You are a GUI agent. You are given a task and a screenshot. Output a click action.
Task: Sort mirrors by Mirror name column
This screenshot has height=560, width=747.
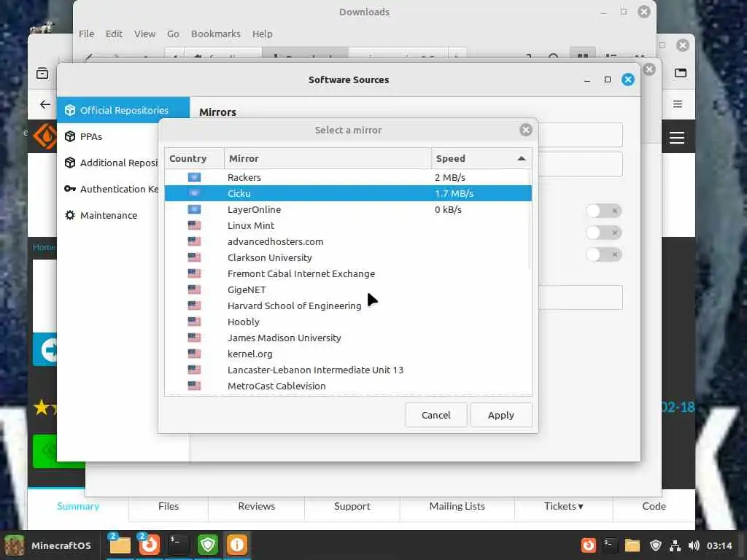click(328, 158)
